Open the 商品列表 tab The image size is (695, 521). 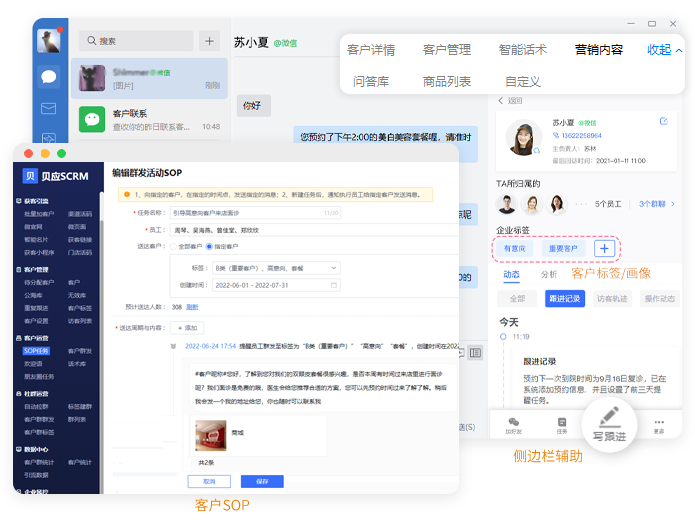[x=447, y=82]
